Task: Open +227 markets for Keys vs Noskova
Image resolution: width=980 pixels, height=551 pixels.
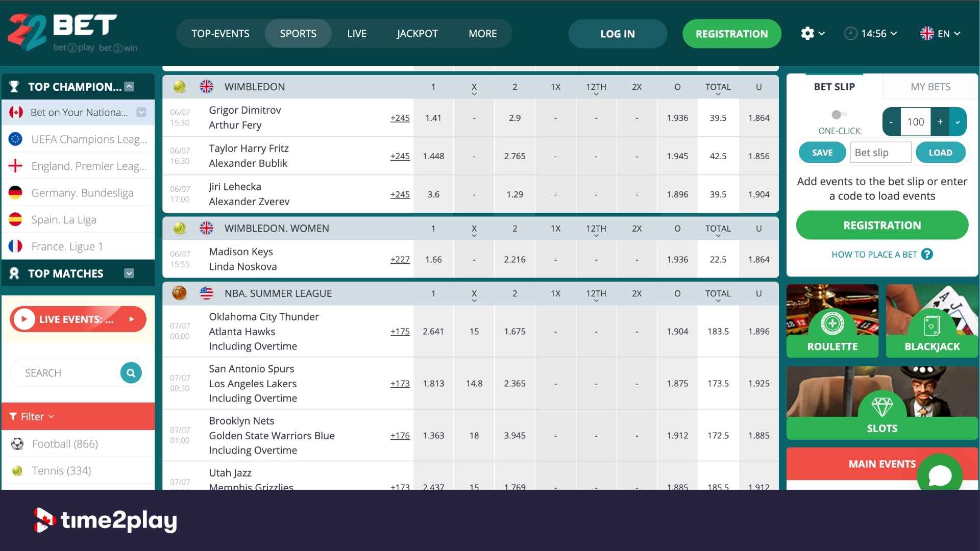Action: coord(400,260)
